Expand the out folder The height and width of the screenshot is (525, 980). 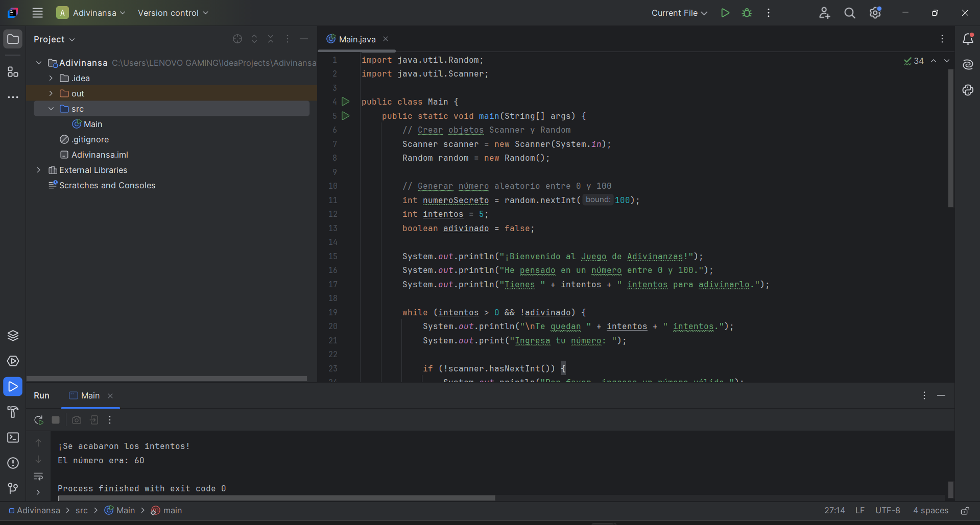tap(51, 93)
